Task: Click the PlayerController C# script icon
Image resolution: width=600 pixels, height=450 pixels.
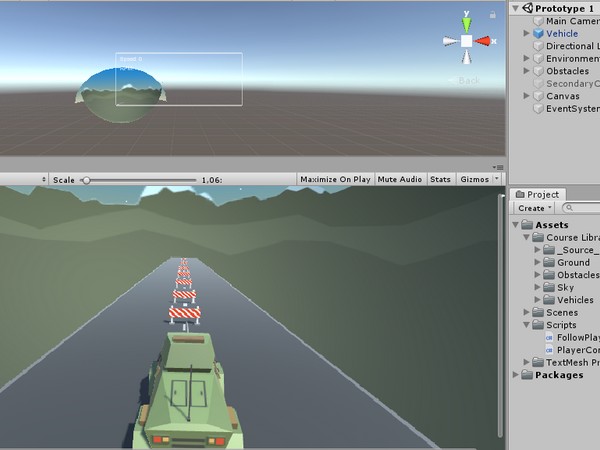Action: [x=549, y=350]
